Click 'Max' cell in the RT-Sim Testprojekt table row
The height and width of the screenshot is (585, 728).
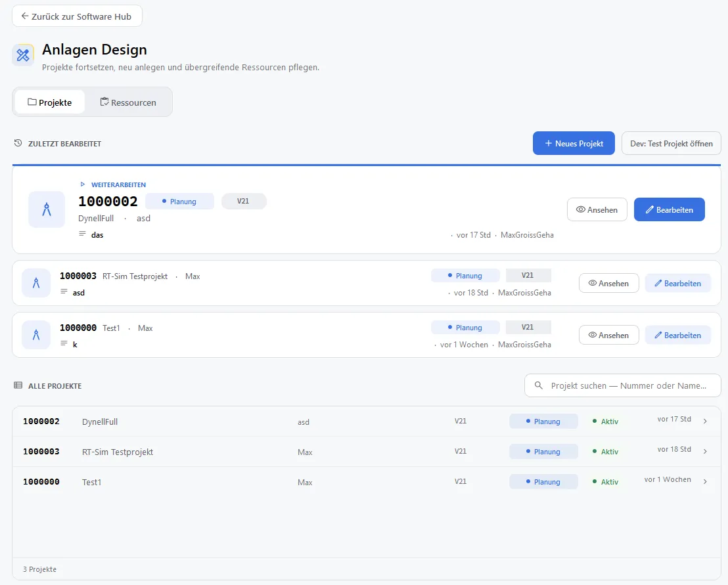(305, 452)
